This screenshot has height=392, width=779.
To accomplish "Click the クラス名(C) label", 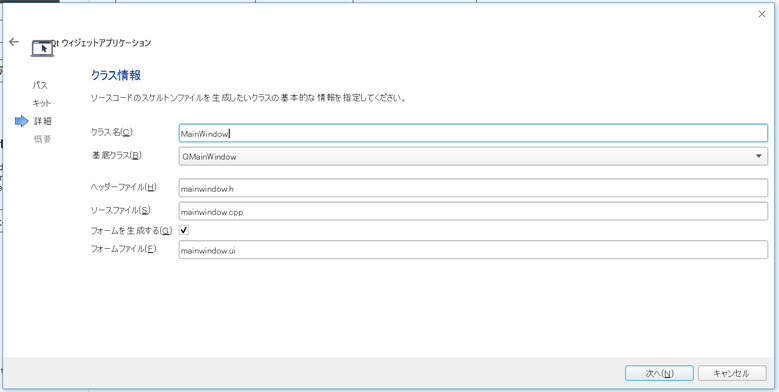I will coord(112,132).
